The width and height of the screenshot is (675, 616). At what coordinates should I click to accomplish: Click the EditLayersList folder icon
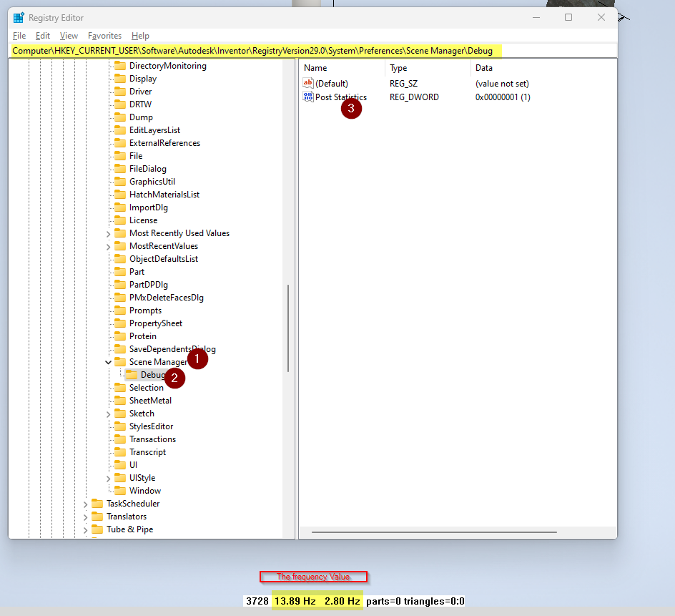120,130
